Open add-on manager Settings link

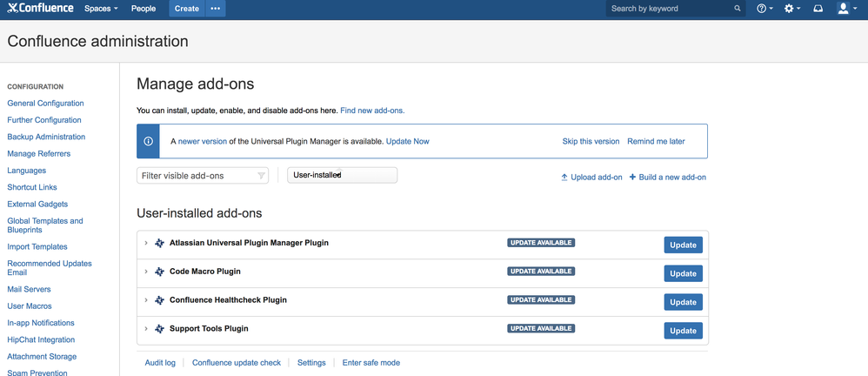coord(311,363)
